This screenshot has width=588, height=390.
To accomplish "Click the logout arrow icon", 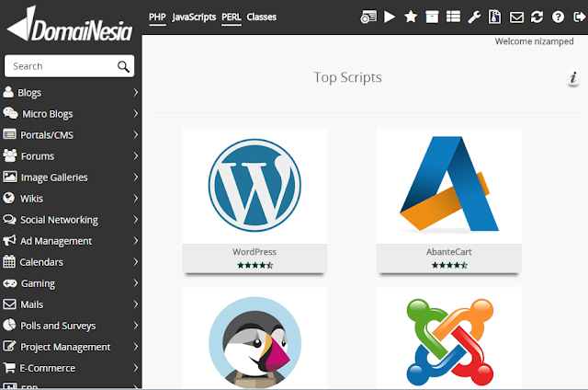I will [580, 17].
